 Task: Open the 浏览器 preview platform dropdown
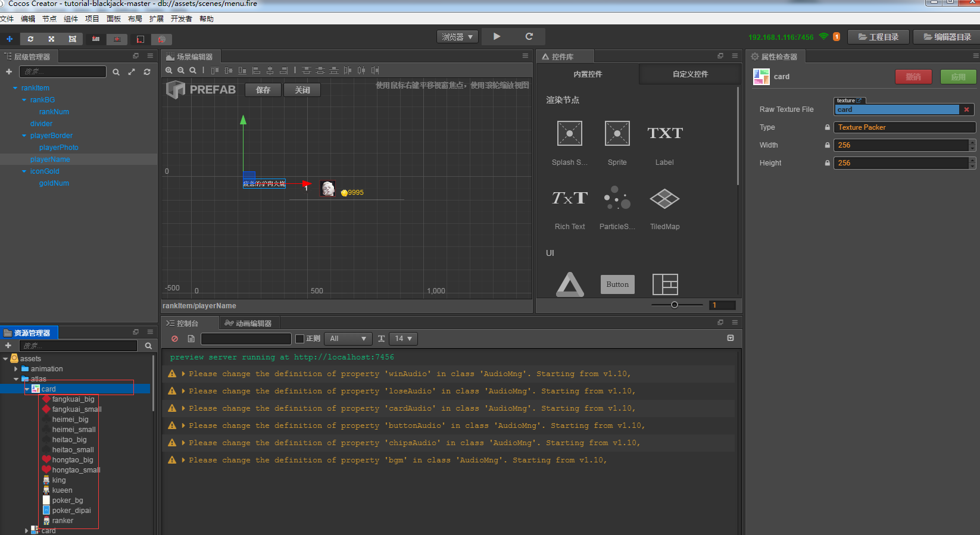pyautogui.click(x=457, y=37)
